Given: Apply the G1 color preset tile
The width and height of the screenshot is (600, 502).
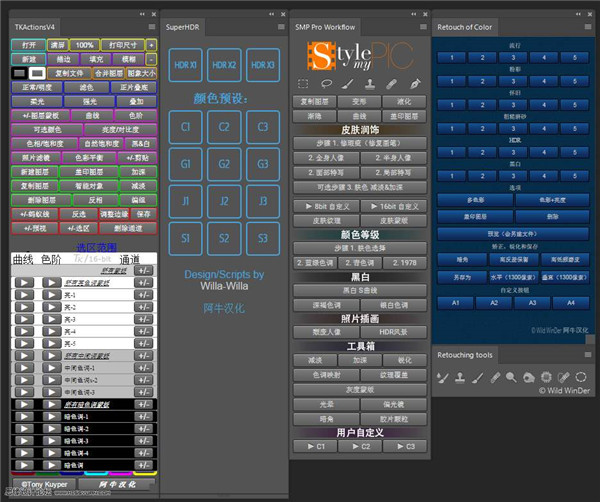Looking at the screenshot, I should pyautogui.click(x=186, y=164).
